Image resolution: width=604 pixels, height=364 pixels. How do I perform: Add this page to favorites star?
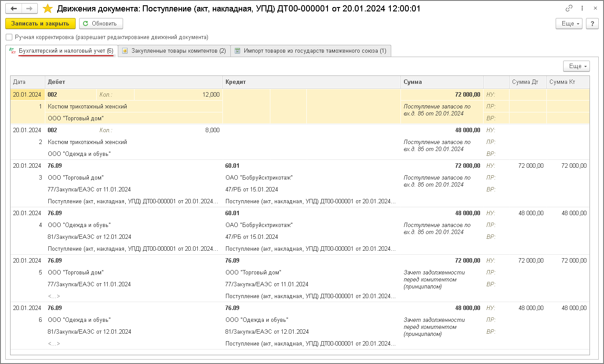[x=47, y=8]
